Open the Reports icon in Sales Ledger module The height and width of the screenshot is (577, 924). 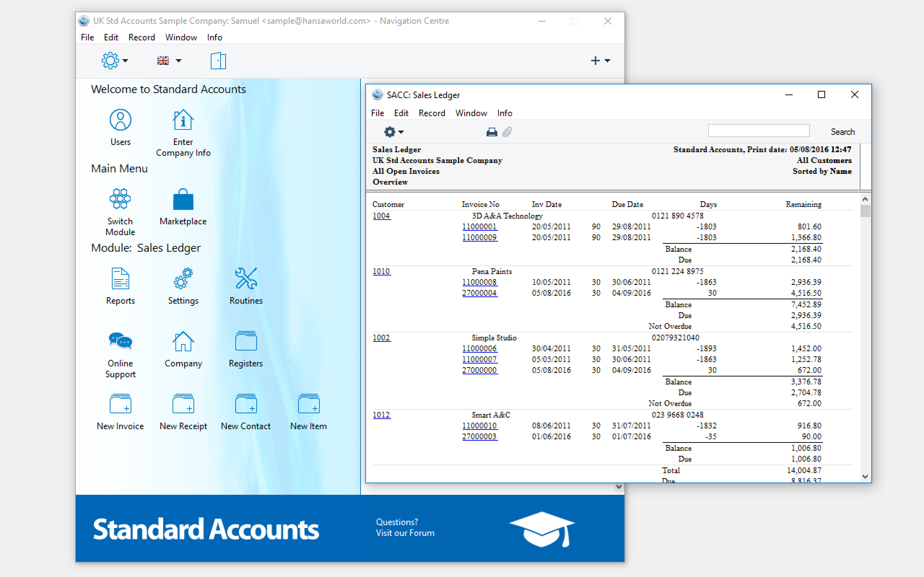point(120,278)
